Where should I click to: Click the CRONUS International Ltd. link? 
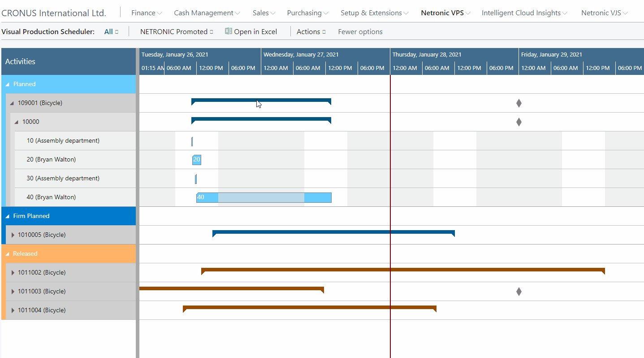click(53, 13)
